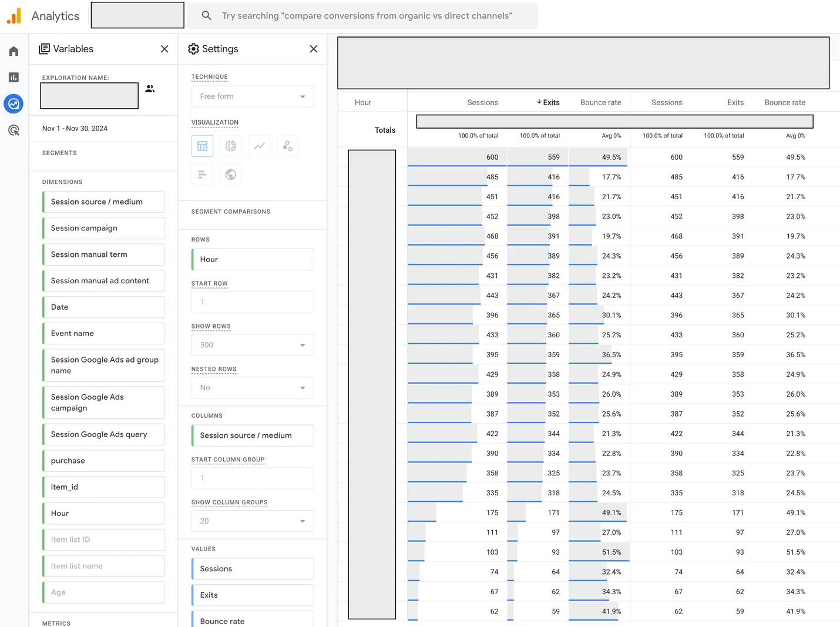Select the Line chart visualization icon
The image size is (840, 627).
259,146
